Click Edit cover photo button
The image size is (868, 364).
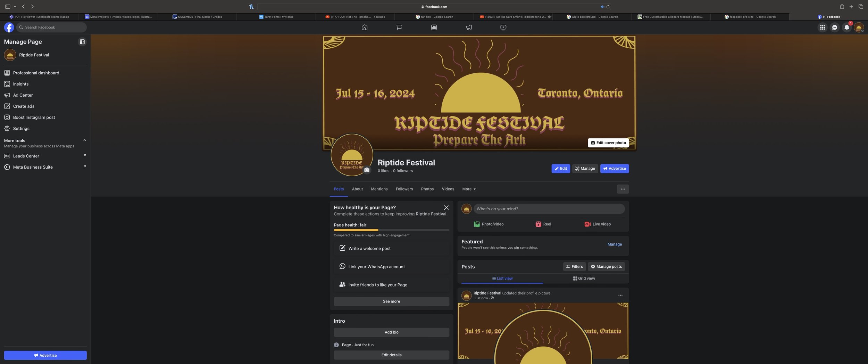(x=608, y=143)
